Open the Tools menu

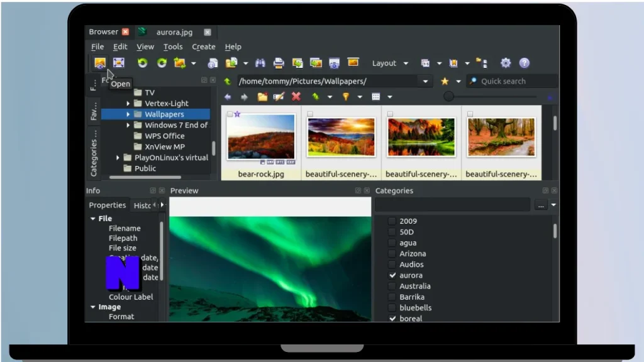[x=173, y=47]
